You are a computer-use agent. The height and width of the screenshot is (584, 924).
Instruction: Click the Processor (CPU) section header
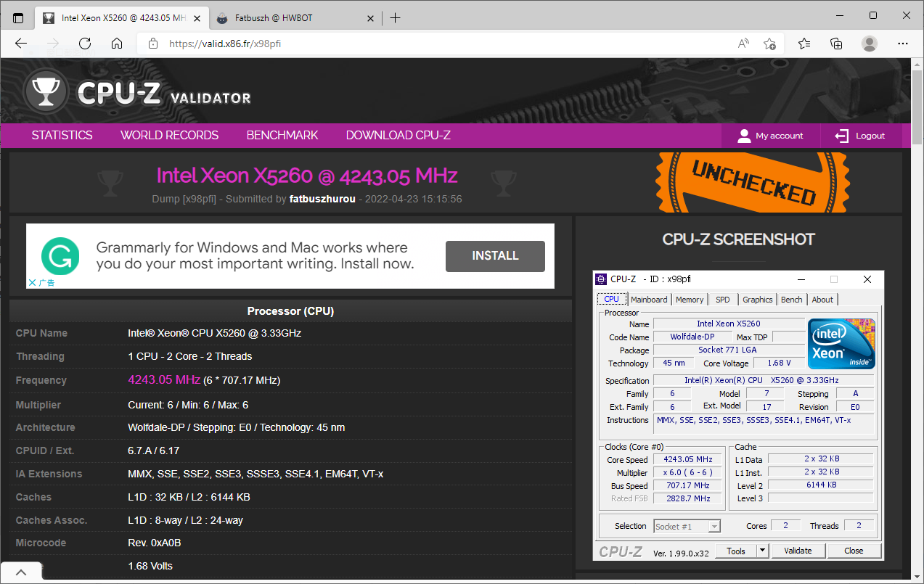(x=290, y=311)
